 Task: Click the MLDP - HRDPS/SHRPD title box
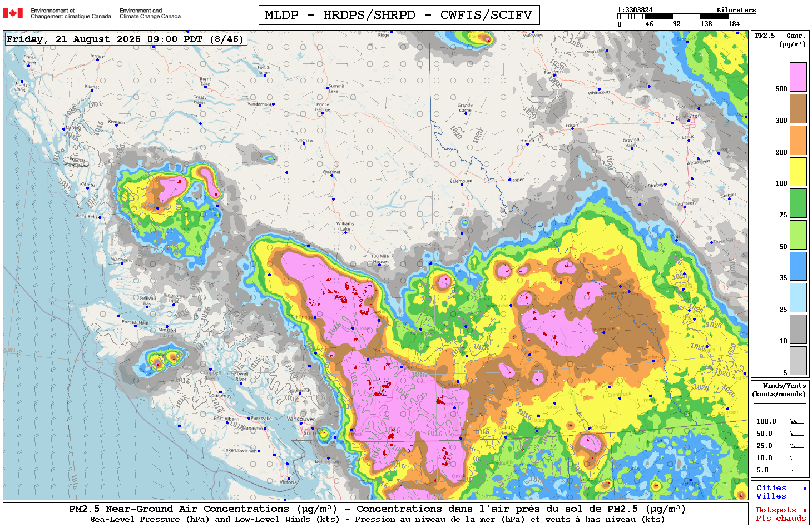[399, 15]
